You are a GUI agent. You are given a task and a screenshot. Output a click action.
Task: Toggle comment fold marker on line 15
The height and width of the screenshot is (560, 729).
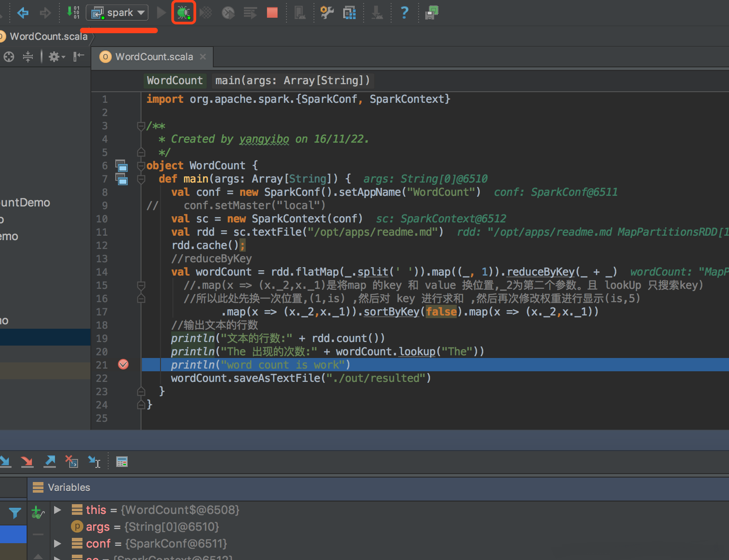click(141, 285)
